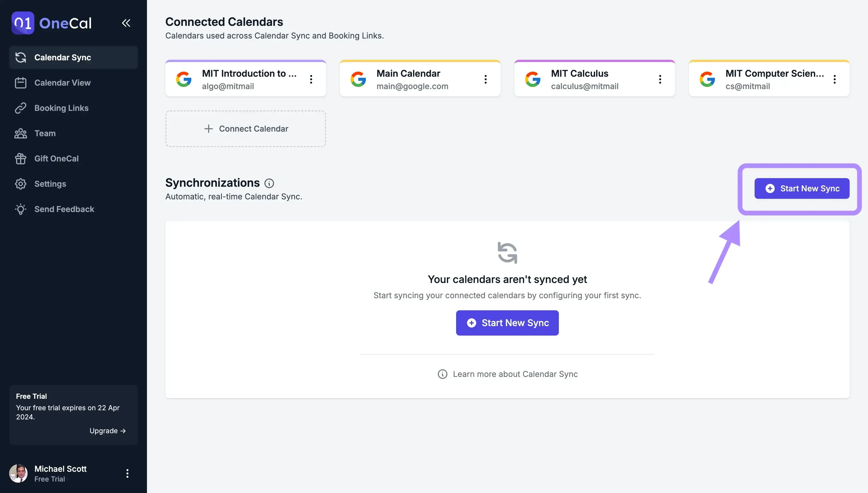Click Michael Scott's profile avatar
Image resolution: width=868 pixels, height=493 pixels.
(19, 473)
